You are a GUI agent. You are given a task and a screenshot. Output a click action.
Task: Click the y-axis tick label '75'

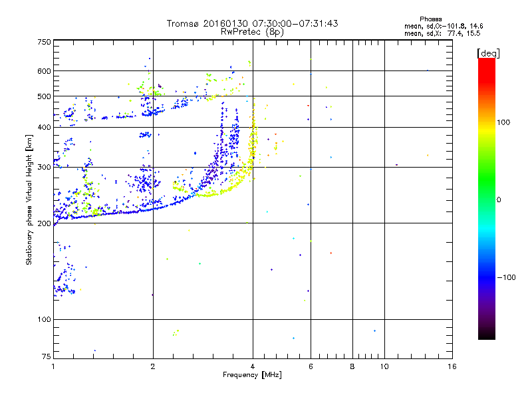(x=47, y=356)
